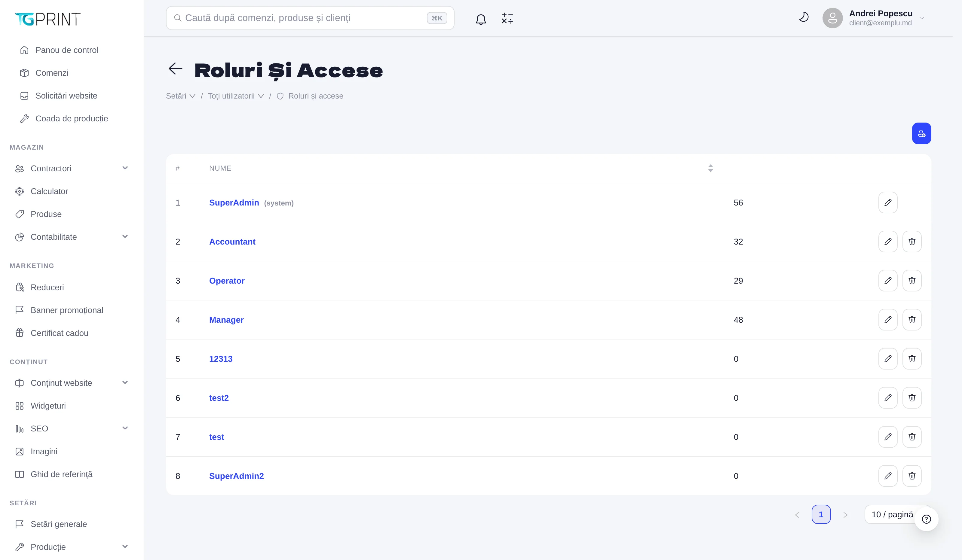
Task: Delete the Operator role
Action: pyautogui.click(x=911, y=281)
